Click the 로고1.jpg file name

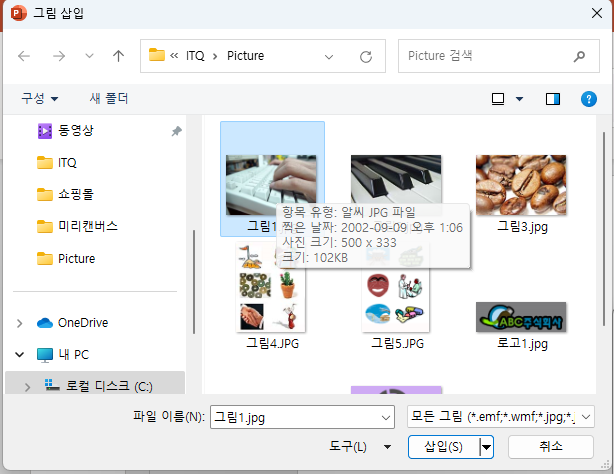(522, 344)
